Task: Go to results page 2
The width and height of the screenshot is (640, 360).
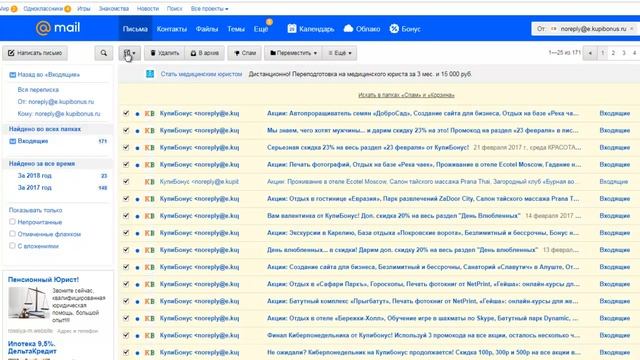Action: click(x=613, y=53)
